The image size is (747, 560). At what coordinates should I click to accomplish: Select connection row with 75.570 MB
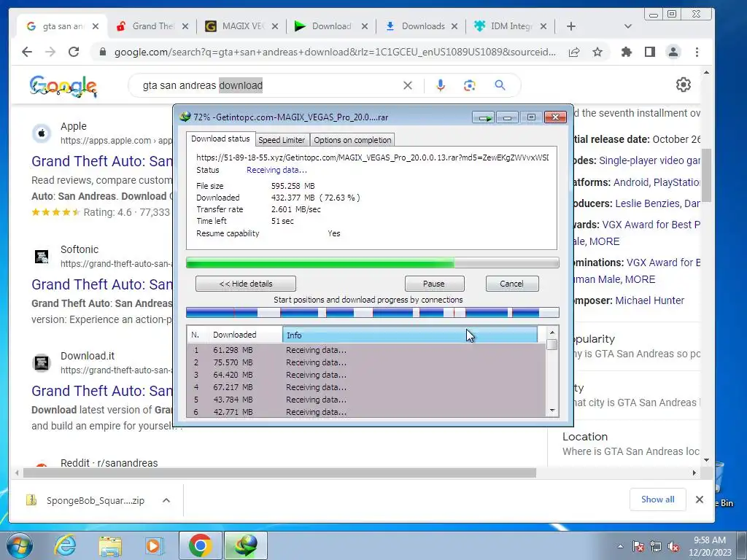[x=366, y=362]
